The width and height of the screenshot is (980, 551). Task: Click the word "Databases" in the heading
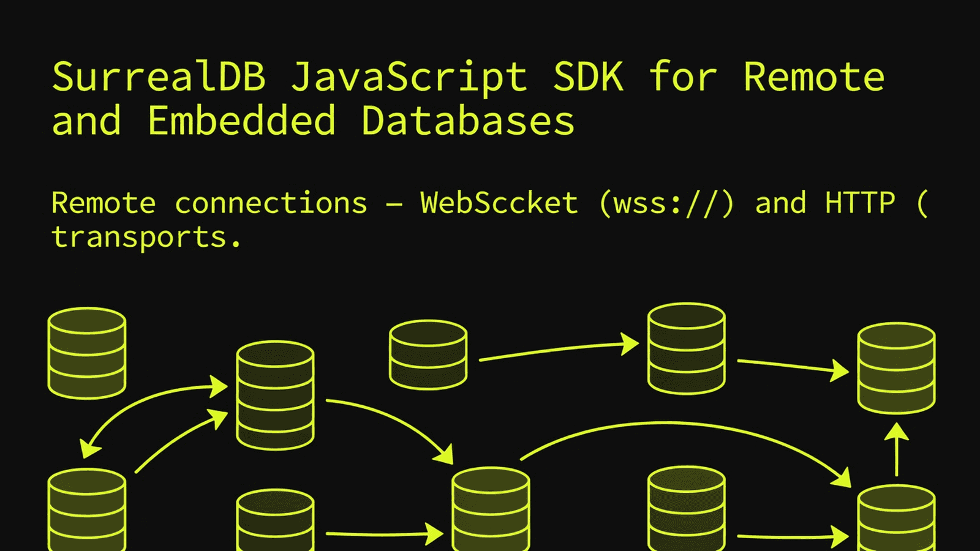pyautogui.click(x=468, y=120)
